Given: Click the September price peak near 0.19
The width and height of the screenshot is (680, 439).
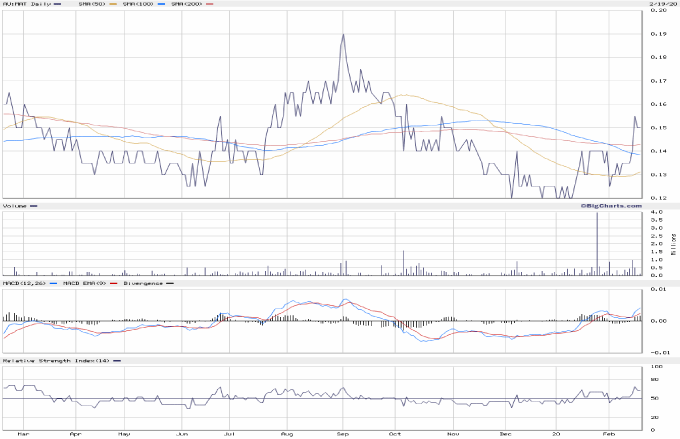Looking at the screenshot, I should click(343, 35).
